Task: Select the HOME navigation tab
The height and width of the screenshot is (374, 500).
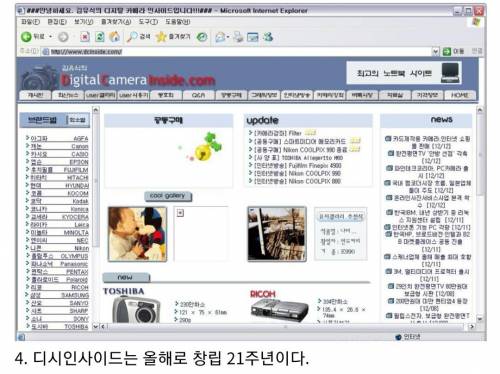Action: [460, 95]
